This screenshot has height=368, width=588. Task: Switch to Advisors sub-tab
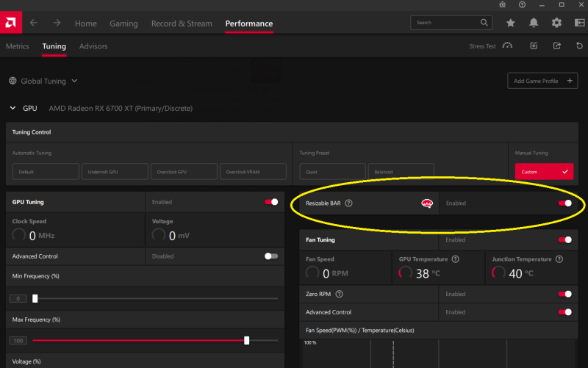click(93, 46)
